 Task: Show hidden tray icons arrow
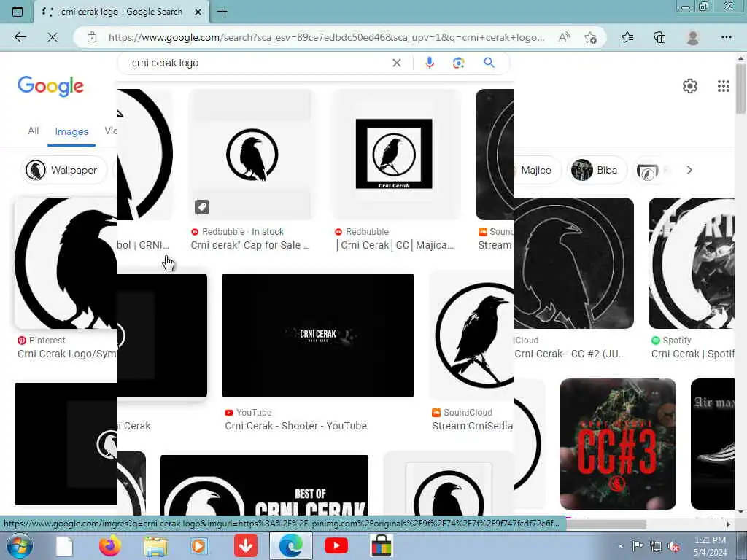620,546
